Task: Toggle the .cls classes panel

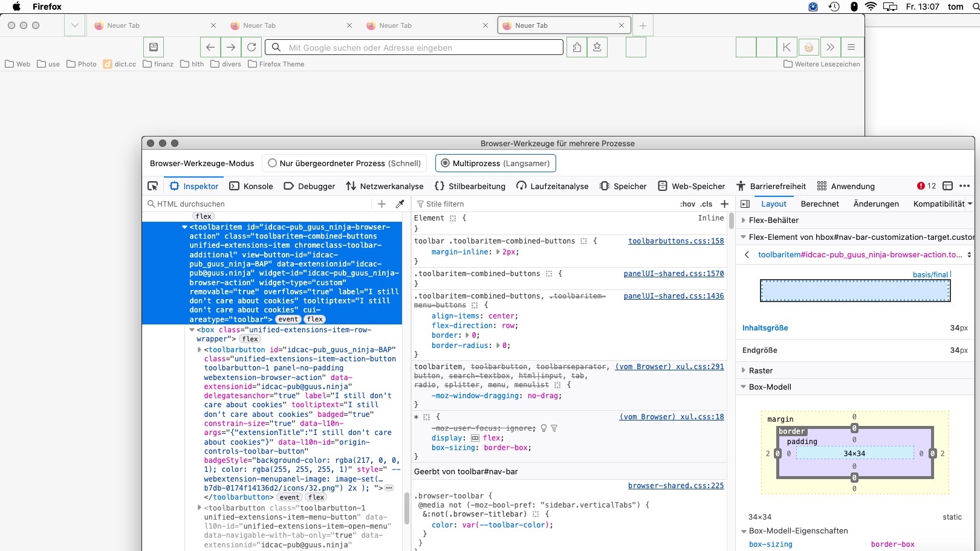Action: (x=706, y=204)
